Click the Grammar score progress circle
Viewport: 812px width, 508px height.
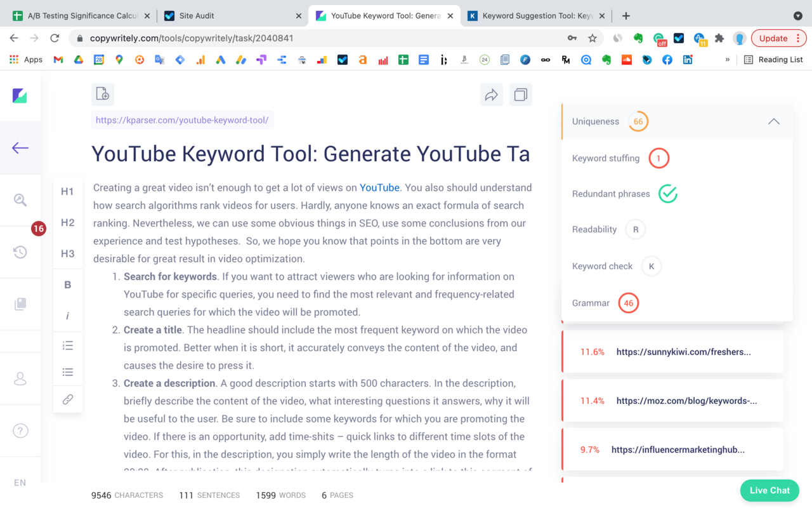click(628, 303)
